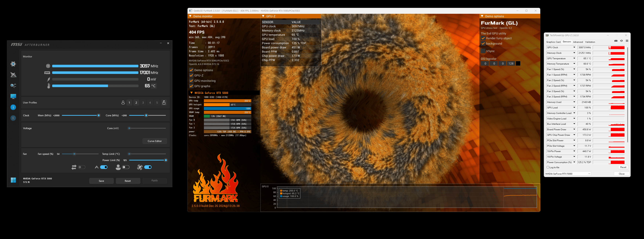Collapse the Demo options panel triangle

tap(482, 16)
